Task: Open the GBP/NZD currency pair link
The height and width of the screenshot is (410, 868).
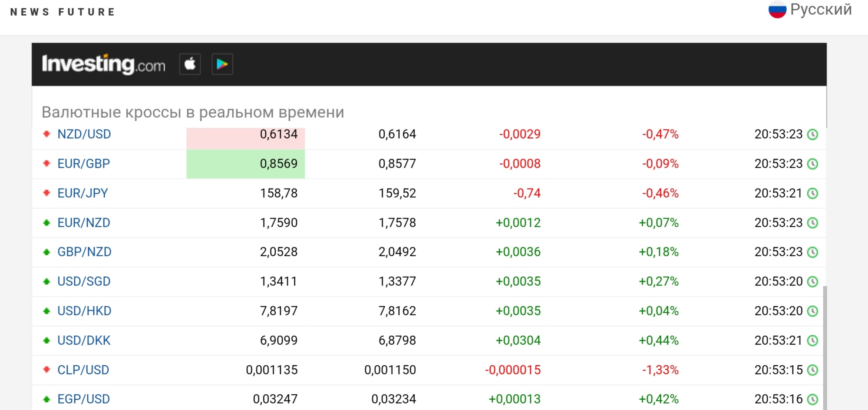Action: coord(85,252)
